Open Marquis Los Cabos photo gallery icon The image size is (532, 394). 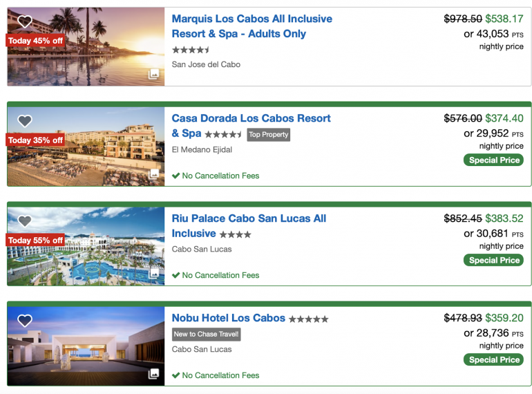point(153,74)
